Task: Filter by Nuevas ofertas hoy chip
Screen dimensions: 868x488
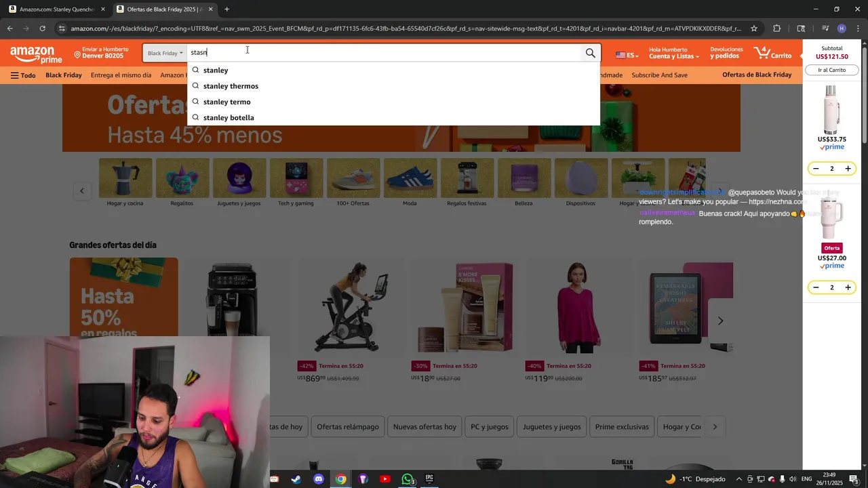Action: click(425, 427)
